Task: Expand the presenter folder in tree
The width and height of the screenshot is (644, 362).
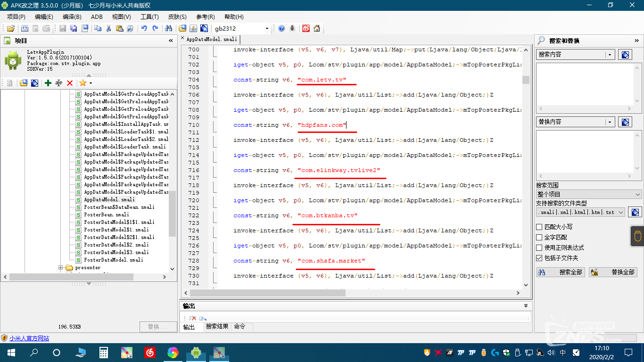Action: [61, 267]
